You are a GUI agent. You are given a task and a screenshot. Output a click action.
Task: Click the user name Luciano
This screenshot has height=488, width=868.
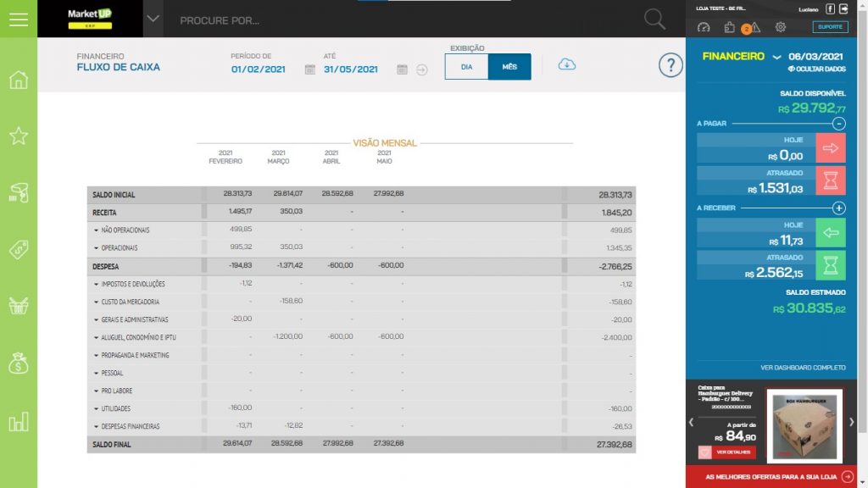point(808,8)
